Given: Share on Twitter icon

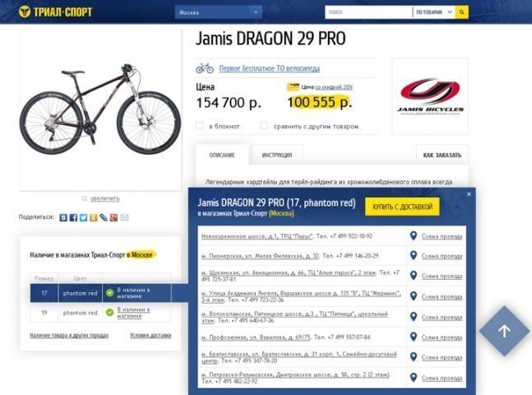Looking at the screenshot, I should click(84, 217).
